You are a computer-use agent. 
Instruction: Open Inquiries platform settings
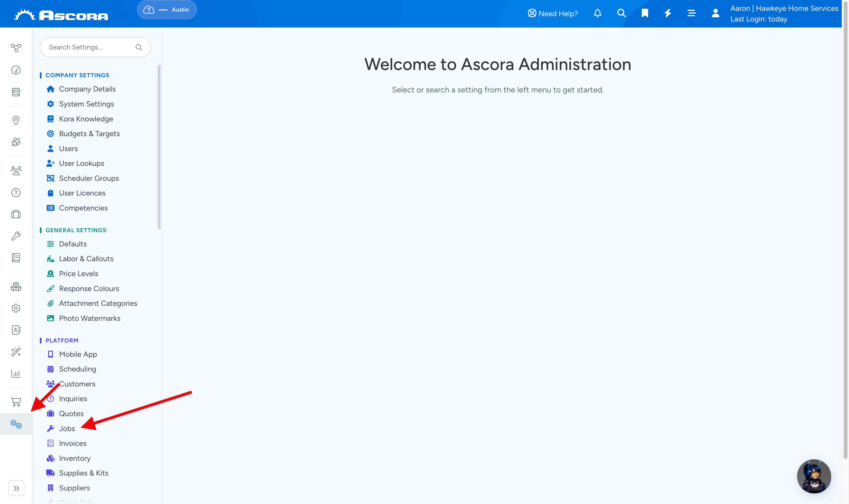73,399
